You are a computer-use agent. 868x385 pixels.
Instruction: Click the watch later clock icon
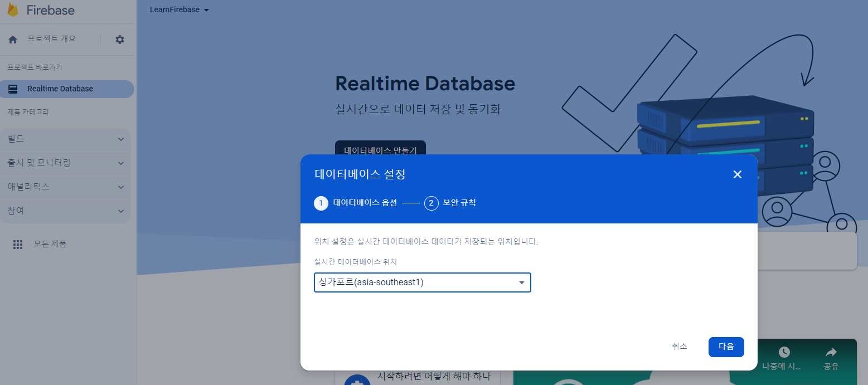tap(784, 352)
